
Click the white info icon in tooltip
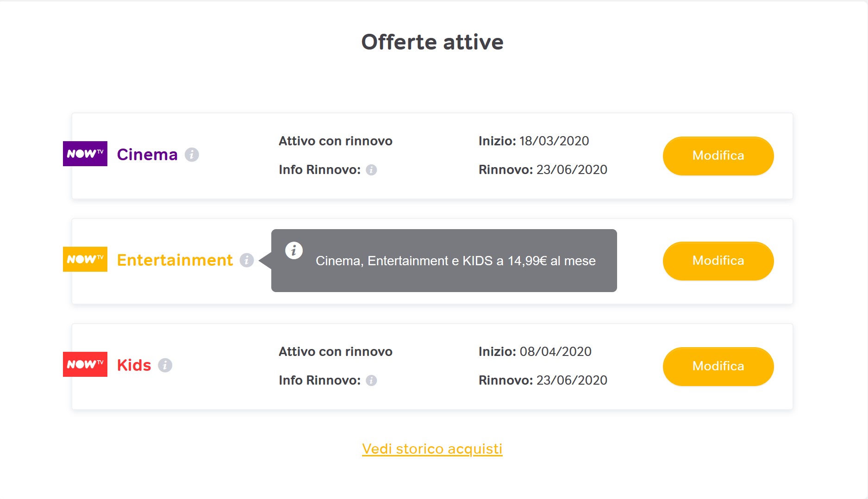coord(294,250)
